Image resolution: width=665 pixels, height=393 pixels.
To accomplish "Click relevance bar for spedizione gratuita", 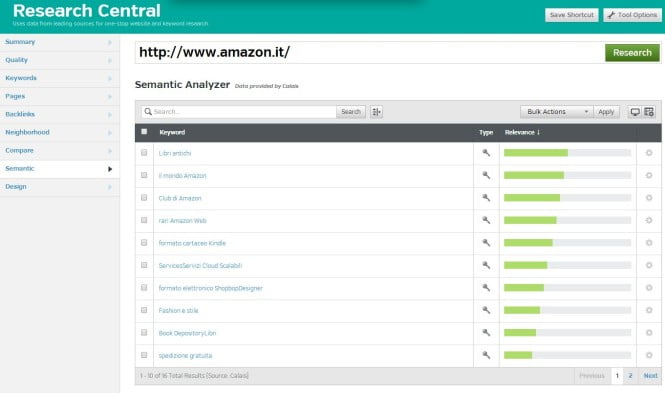I will 567,355.
